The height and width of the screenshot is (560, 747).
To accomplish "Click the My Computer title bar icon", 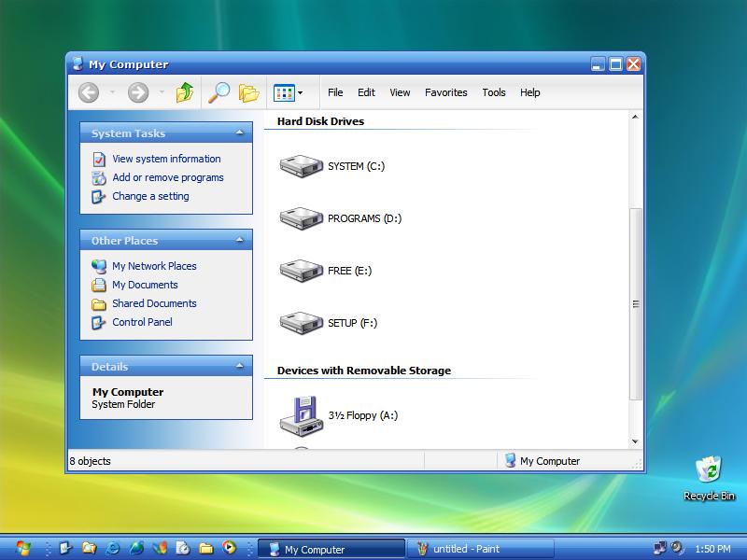I will pos(78,63).
